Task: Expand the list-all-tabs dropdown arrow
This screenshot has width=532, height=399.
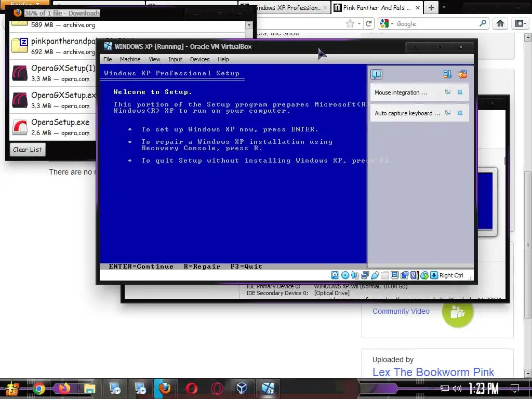Action: point(444,7)
